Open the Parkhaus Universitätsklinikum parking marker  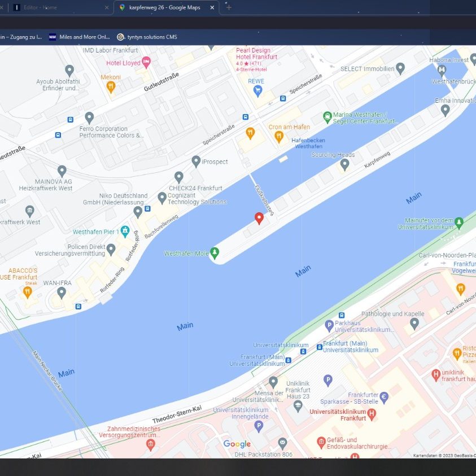(x=329, y=326)
